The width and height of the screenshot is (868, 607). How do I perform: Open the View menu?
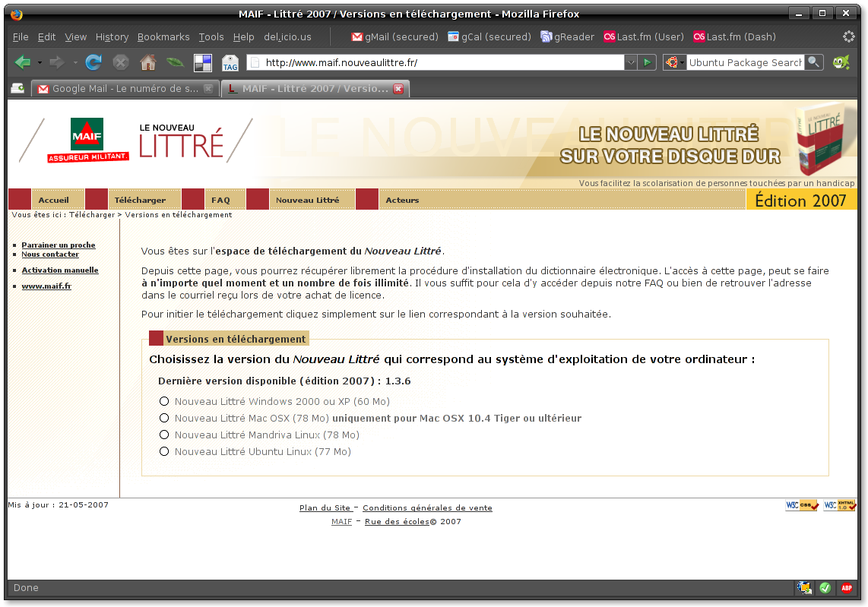76,37
